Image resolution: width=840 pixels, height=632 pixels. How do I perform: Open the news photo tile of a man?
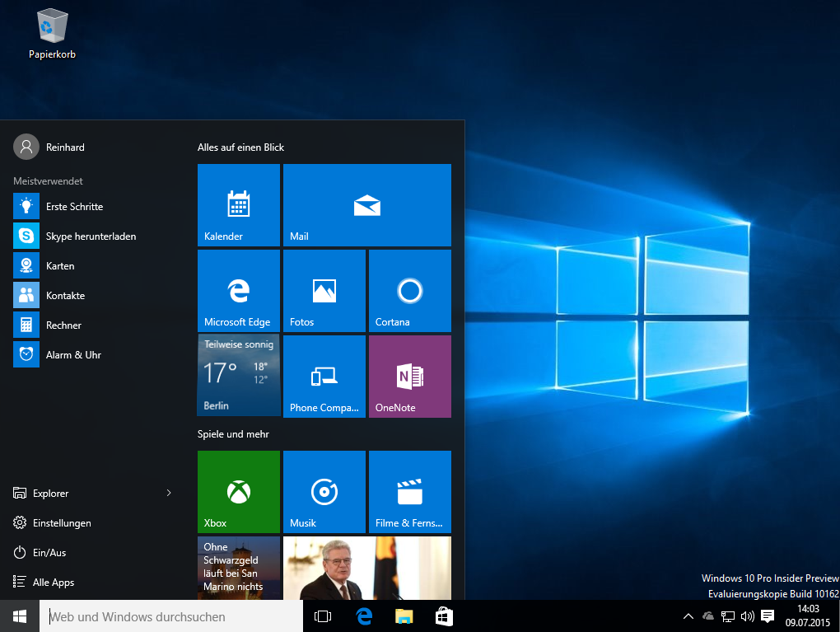[x=367, y=568]
